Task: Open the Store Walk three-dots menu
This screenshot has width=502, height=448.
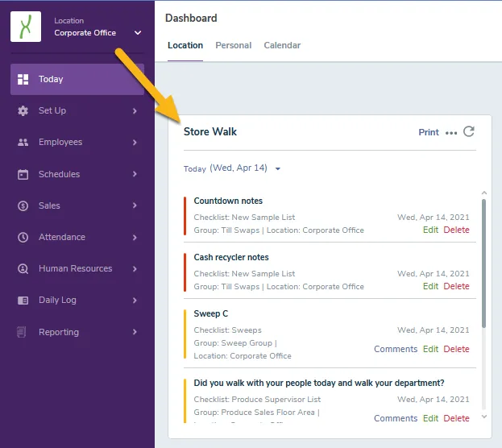Action: pos(451,133)
